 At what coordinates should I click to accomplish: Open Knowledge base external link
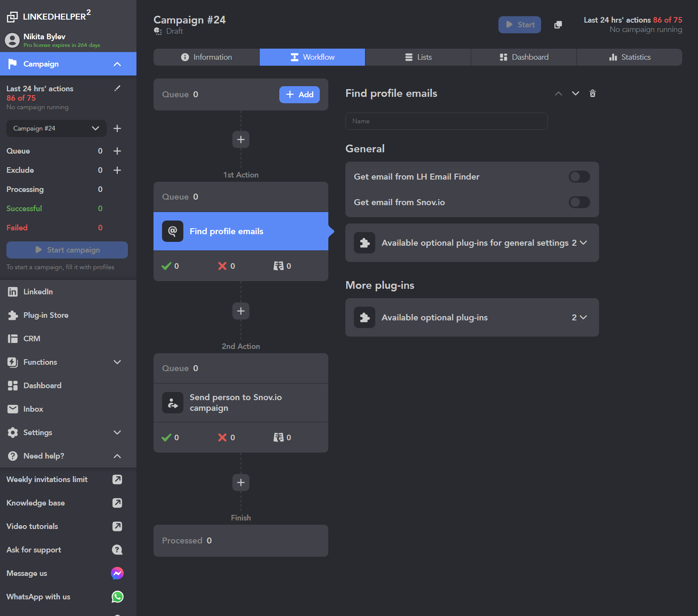coord(117,503)
